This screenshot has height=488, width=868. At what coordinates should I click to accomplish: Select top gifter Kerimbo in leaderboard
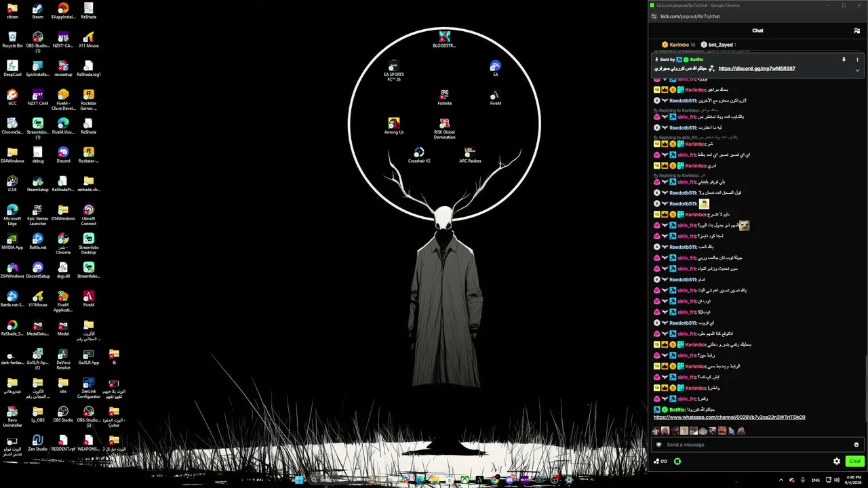pyautogui.click(x=678, y=45)
